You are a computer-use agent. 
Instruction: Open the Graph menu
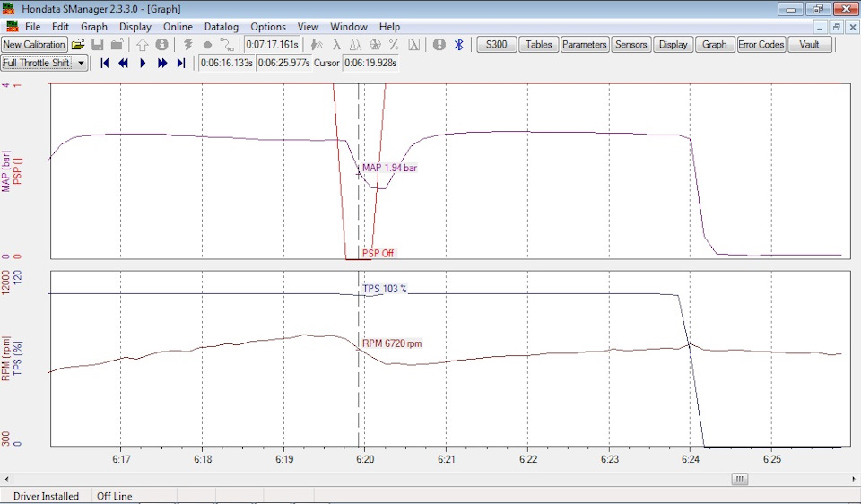[94, 26]
